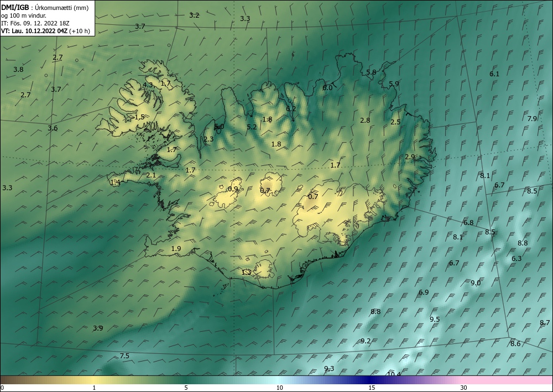Click the 7.5 map value

tap(124, 356)
